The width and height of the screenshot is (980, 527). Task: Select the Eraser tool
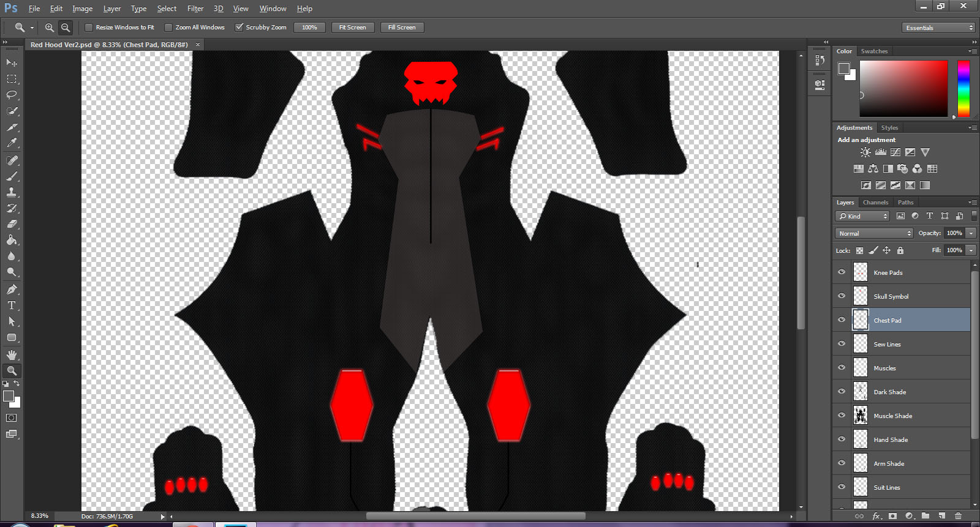click(x=12, y=224)
